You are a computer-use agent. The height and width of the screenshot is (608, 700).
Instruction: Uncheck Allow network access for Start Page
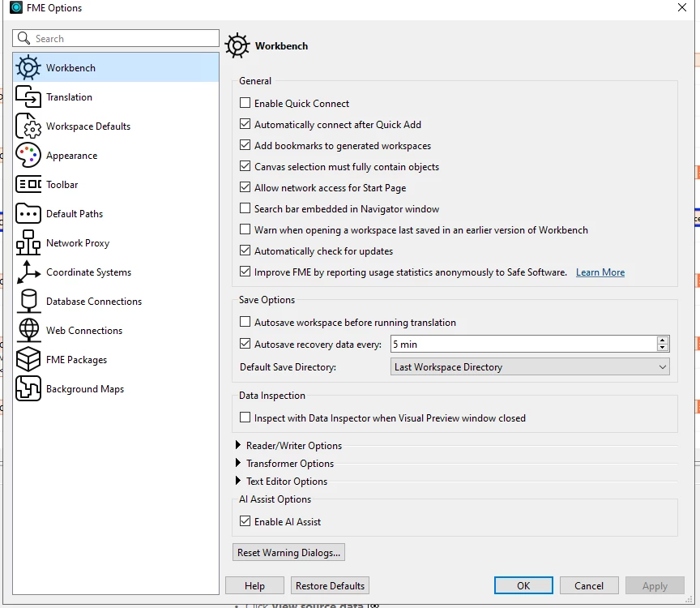[245, 187]
